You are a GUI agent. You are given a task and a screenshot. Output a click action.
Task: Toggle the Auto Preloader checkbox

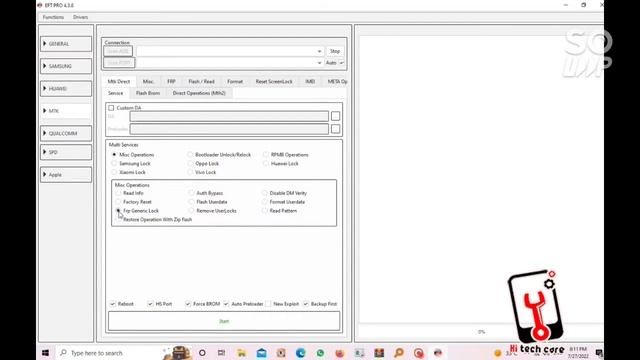coord(226,304)
